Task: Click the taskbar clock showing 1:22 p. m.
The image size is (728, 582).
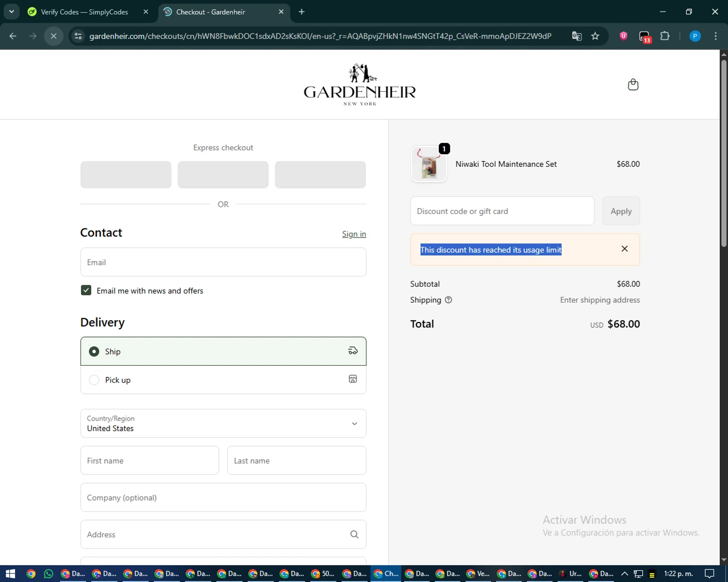Action: [x=678, y=574]
